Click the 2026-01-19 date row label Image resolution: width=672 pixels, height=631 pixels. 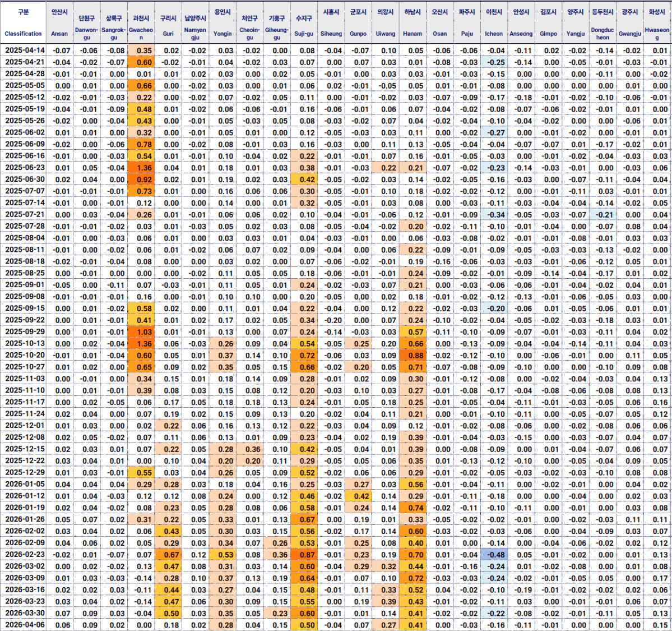click(x=25, y=508)
